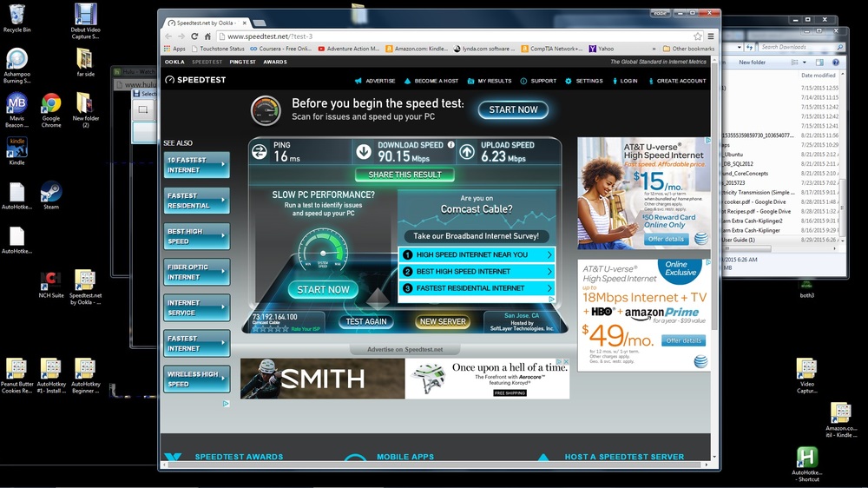Screen dimensions: 868x488
Task: Select the Speedtest.net browser tab
Action: coord(207,23)
